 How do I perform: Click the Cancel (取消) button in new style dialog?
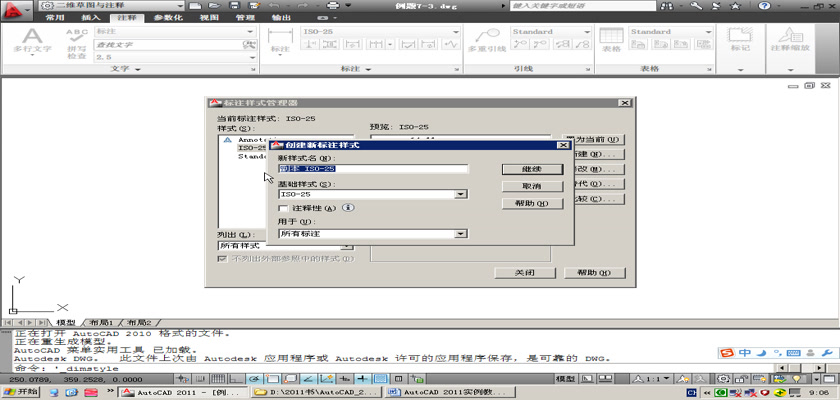532,186
